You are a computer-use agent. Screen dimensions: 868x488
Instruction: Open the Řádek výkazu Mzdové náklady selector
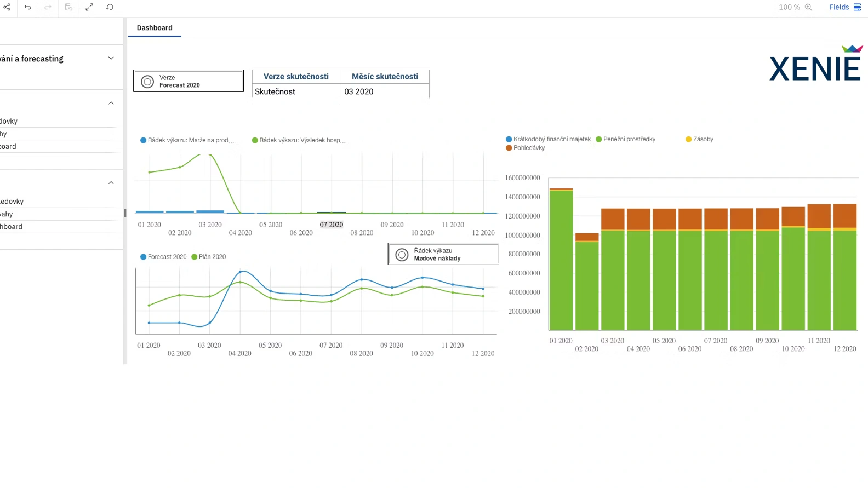coord(443,254)
